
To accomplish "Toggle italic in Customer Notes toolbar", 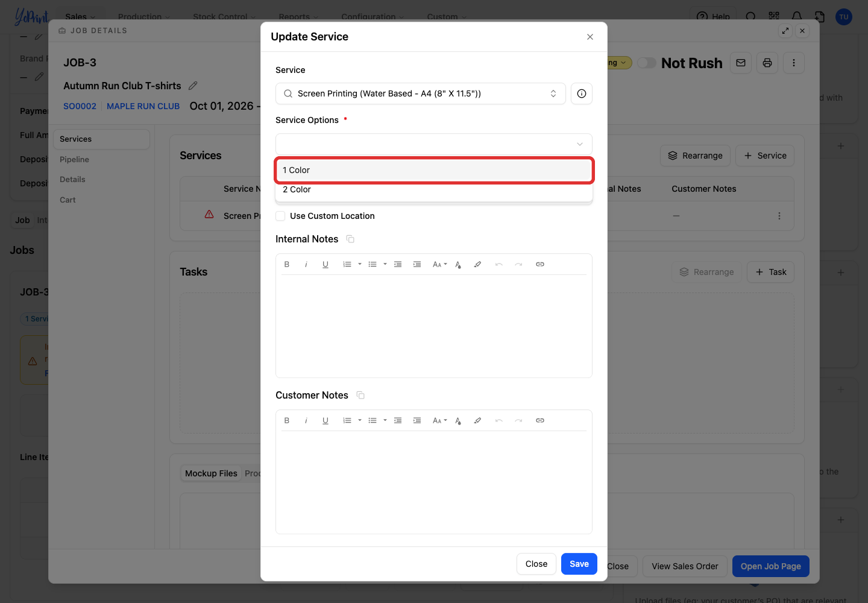I will [x=306, y=420].
